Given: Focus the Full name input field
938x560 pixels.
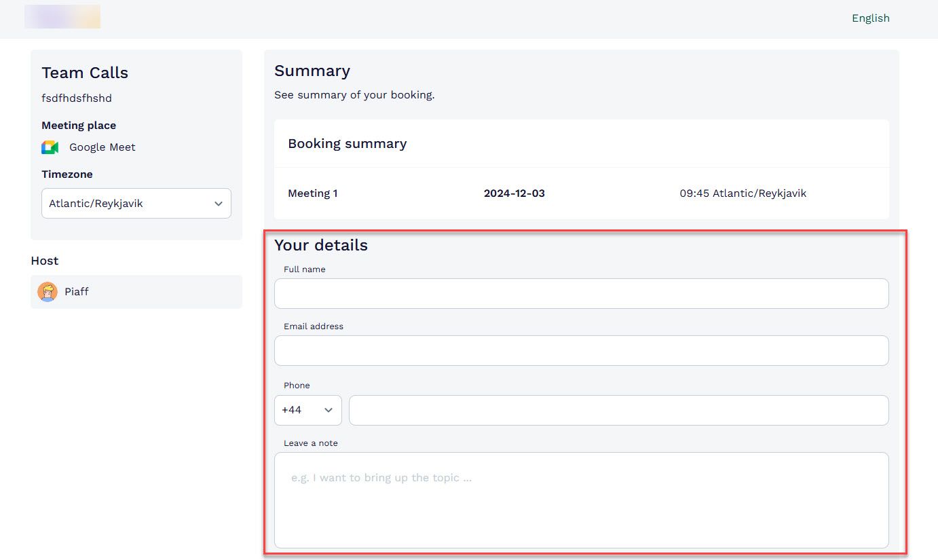Looking at the screenshot, I should pos(581,293).
